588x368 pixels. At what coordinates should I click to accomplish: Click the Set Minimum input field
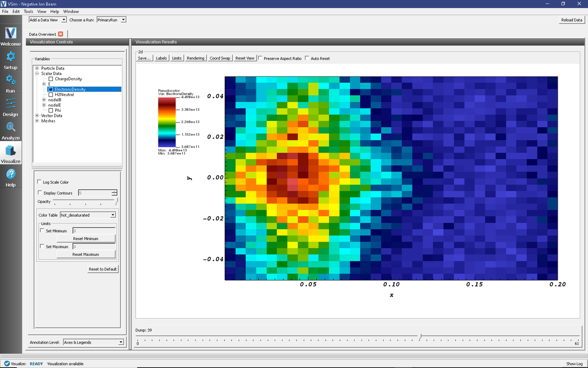coord(94,231)
